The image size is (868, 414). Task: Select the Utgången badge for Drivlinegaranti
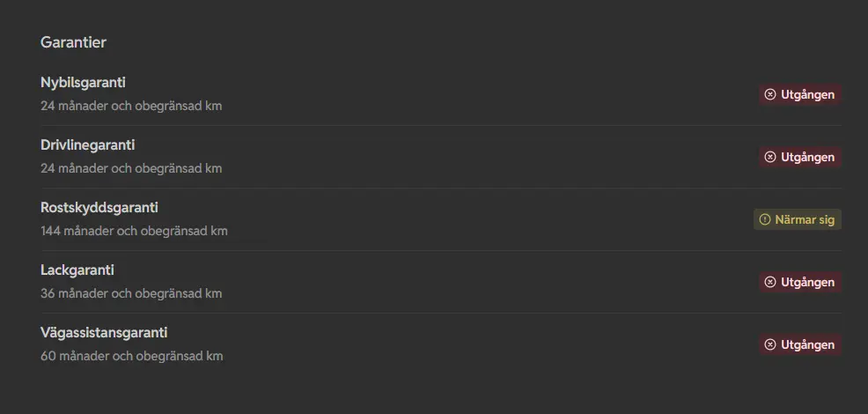800,157
